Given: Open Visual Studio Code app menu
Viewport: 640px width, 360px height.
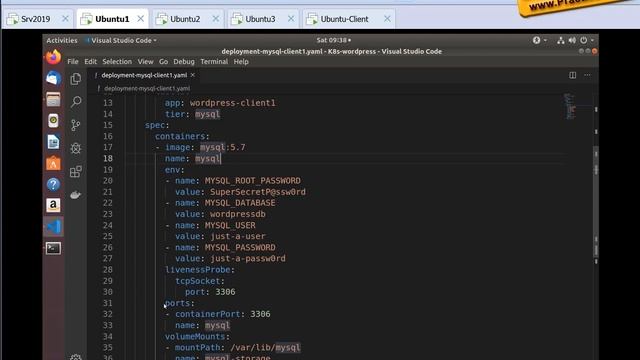Looking at the screenshot, I should tap(121, 40).
